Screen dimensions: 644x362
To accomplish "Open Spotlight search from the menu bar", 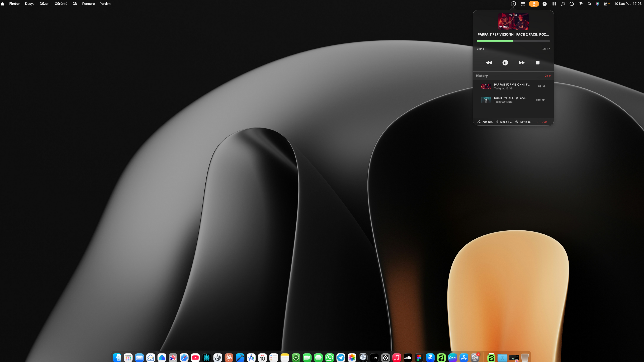I will [589, 4].
